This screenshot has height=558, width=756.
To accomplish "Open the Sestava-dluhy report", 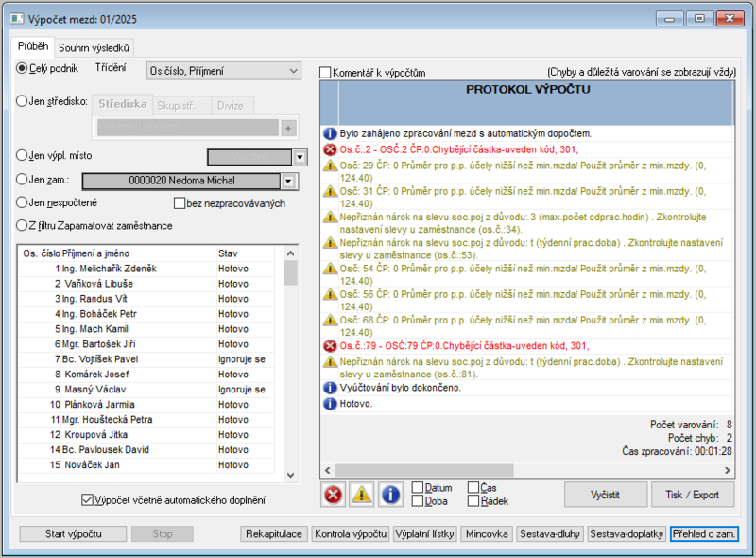I will click(x=550, y=533).
